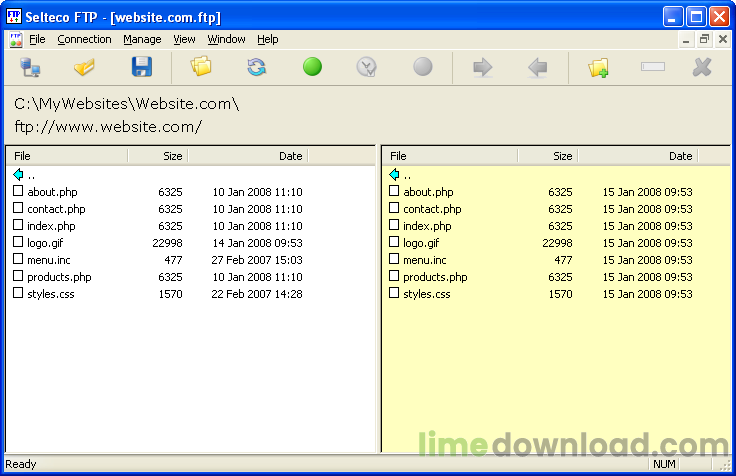This screenshot has height=476, width=736.
Task: Open the Connection menu
Action: click(x=84, y=39)
